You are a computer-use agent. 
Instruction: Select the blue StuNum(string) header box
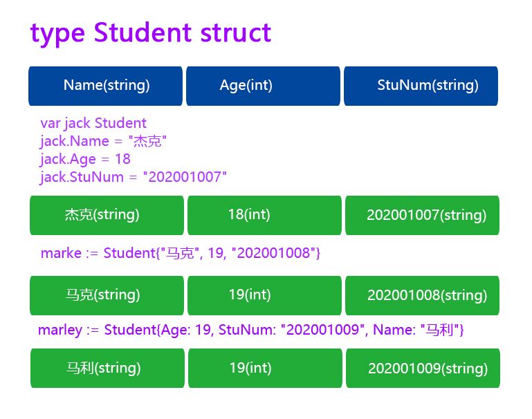click(x=421, y=86)
